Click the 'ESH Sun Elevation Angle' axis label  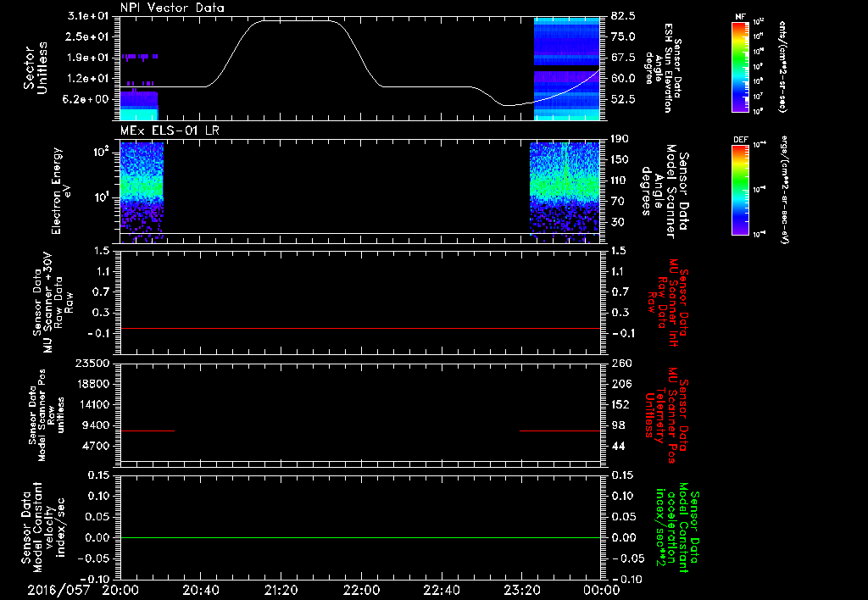pos(663,68)
